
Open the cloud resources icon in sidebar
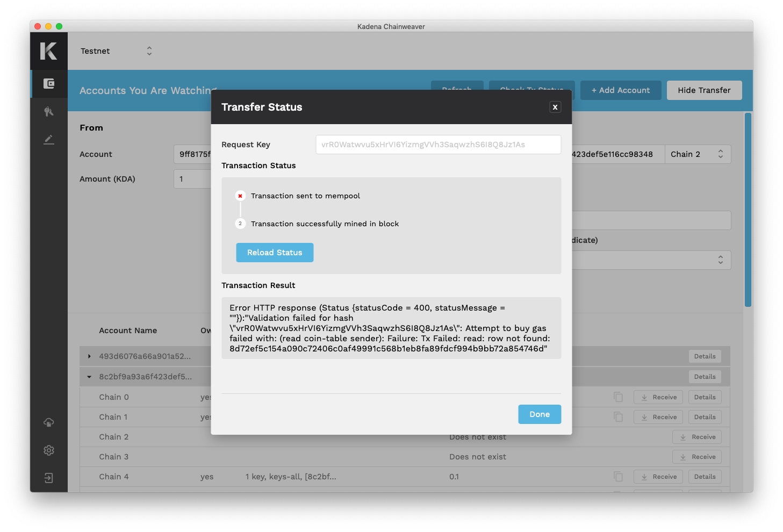point(49,422)
